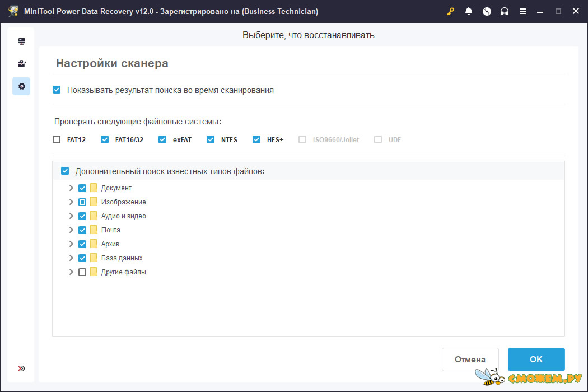Expand the Другие файлы tree node
588x392 pixels.
pyautogui.click(x=71, y=272)
